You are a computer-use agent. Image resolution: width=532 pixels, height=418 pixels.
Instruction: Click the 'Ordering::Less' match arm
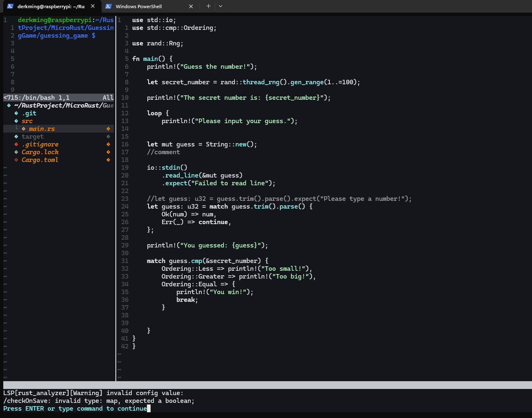point(237,269)
